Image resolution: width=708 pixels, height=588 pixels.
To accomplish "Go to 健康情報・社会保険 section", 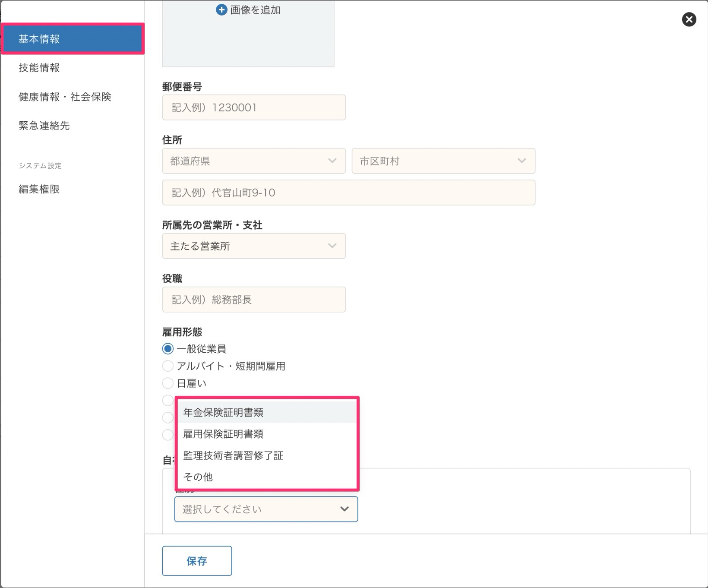I will (65, 97).
